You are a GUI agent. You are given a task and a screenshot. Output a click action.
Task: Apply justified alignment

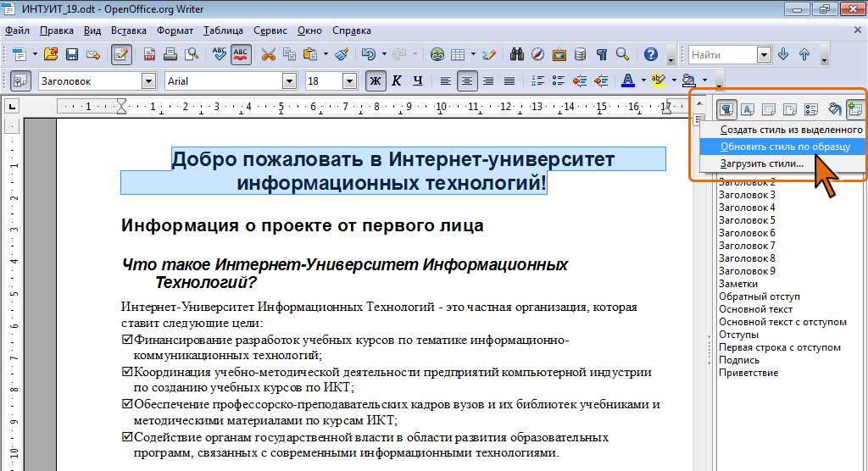509,81
